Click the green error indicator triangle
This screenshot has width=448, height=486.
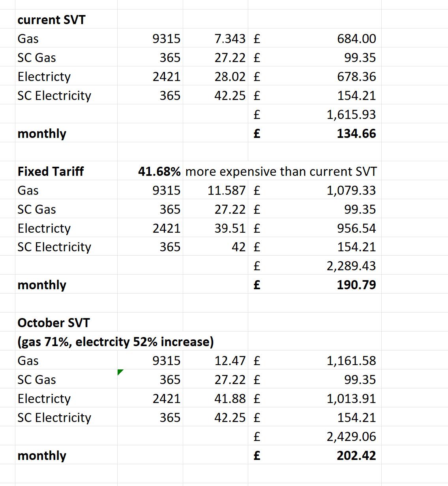(120, 371)
